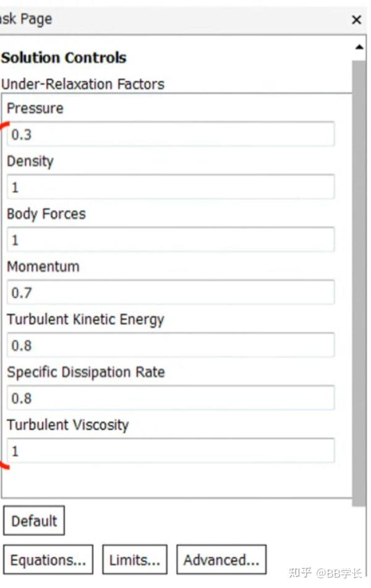Click the Under-Relaxation Factors label
This screenshot has width=371, height=588.
pos(83,84)
